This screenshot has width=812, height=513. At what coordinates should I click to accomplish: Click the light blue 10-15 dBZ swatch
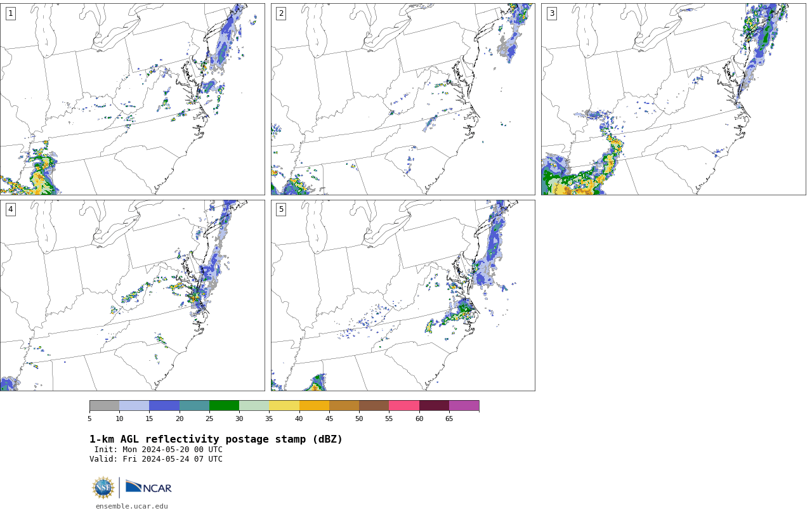pyautogui.click(x=134, y=406)
